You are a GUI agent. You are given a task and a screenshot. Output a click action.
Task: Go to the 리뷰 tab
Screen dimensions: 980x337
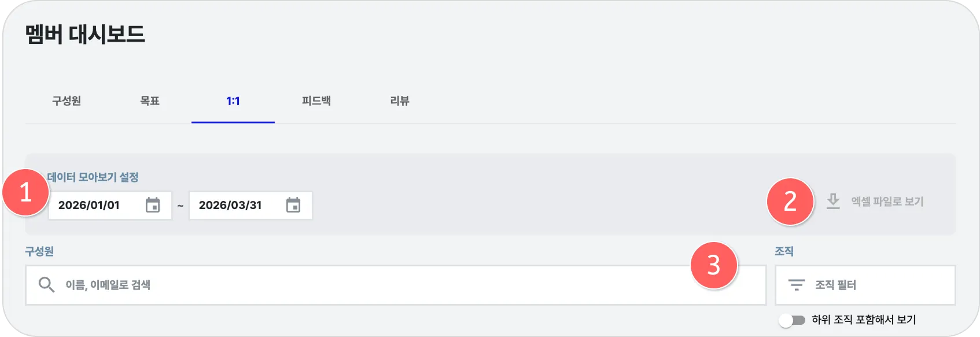pyautogui.click(x=400, y=101)
